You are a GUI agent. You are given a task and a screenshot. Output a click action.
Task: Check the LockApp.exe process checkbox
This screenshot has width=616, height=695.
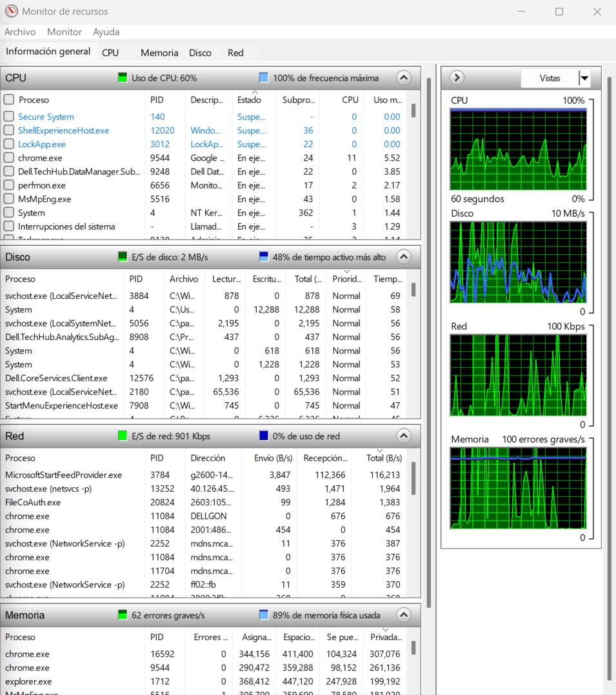9,144
